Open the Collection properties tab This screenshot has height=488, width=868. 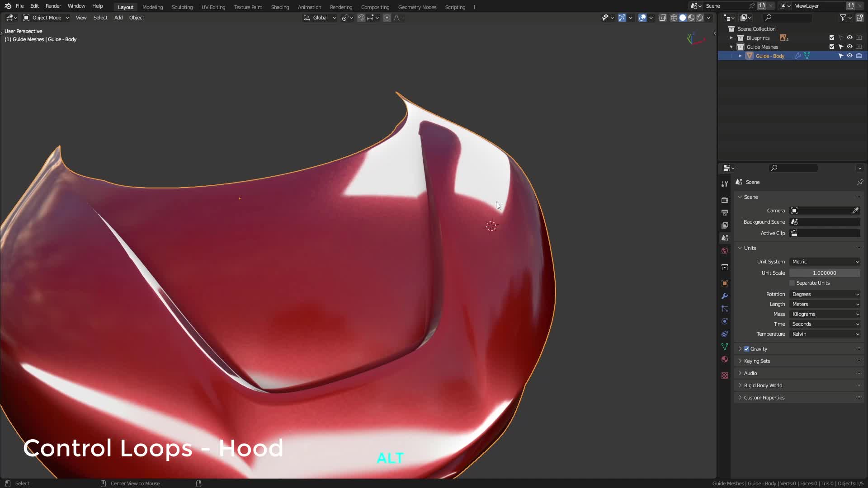coord(725,267)
